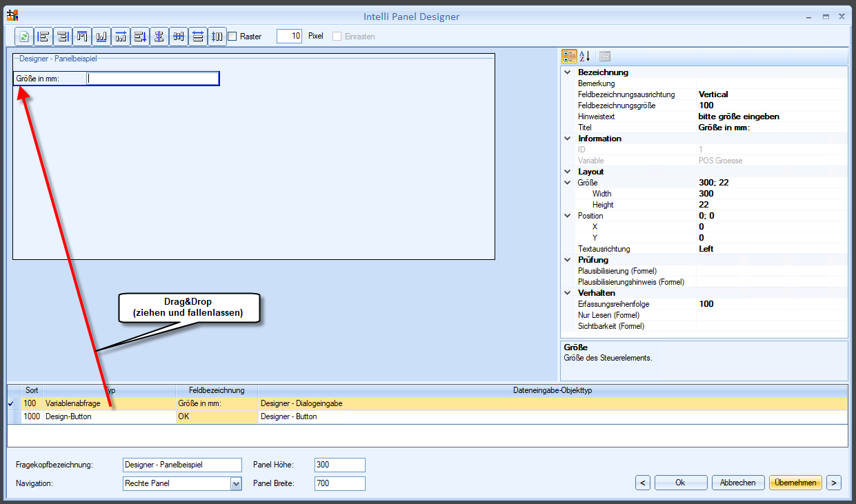Collapse the Größe property node

pos(568,183)
